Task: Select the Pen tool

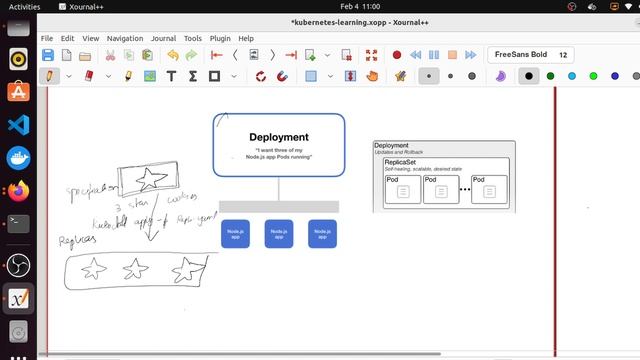Action: [49, 76]
